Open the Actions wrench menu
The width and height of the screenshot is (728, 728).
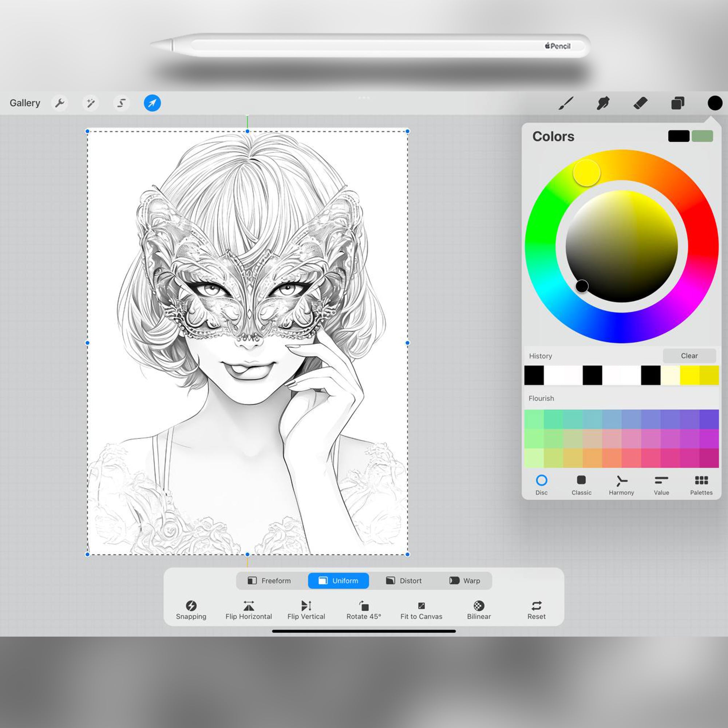point(60,103)
